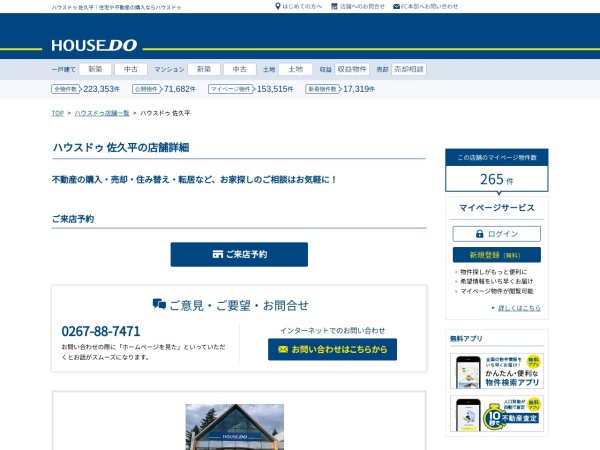Click the store icon beside 店舗へのお問合せ
600x450 pixels.
click(x=334, y=6)
